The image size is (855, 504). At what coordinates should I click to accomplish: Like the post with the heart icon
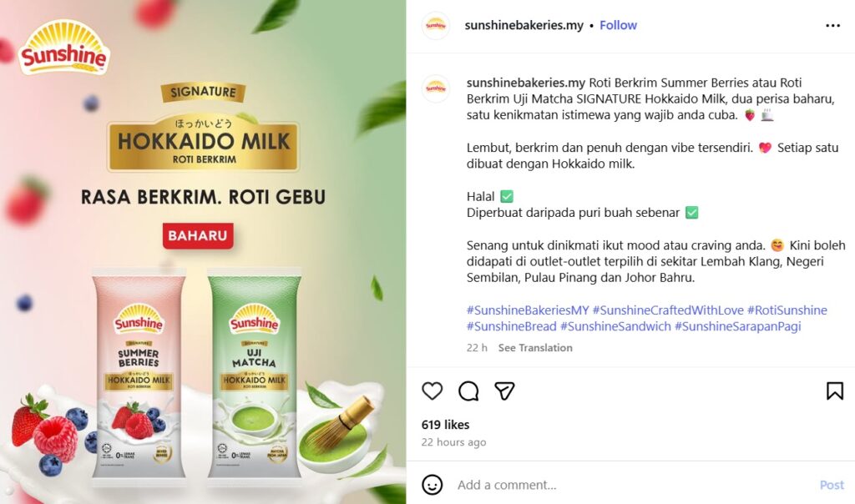coord(432,391)
